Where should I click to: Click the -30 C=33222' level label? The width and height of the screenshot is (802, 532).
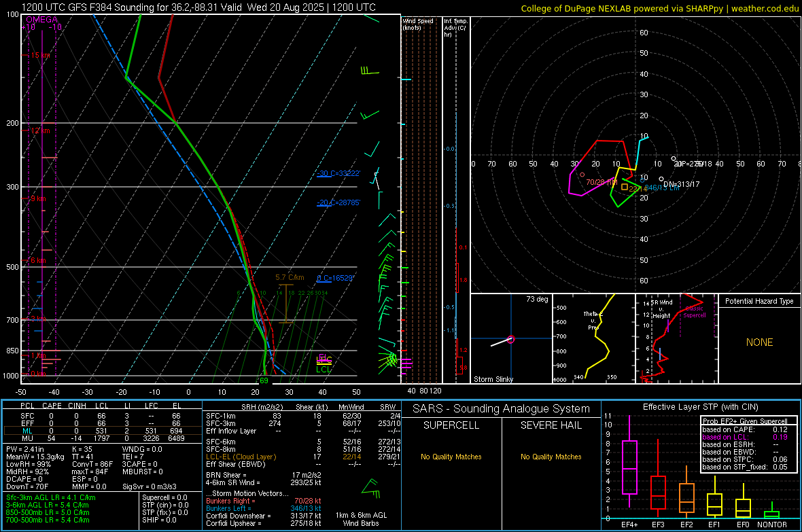coord(338,173)
